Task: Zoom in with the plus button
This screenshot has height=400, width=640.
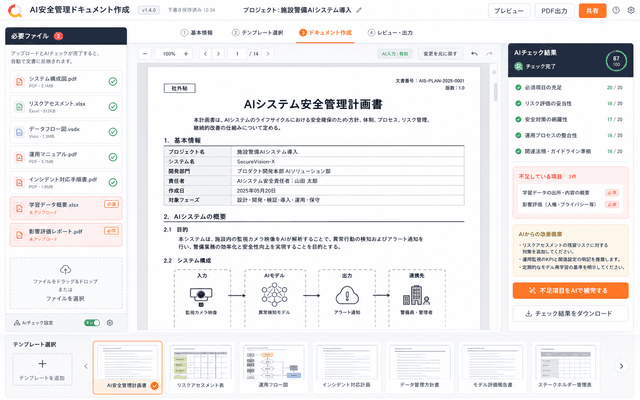Action: click(x=186, y=53)
